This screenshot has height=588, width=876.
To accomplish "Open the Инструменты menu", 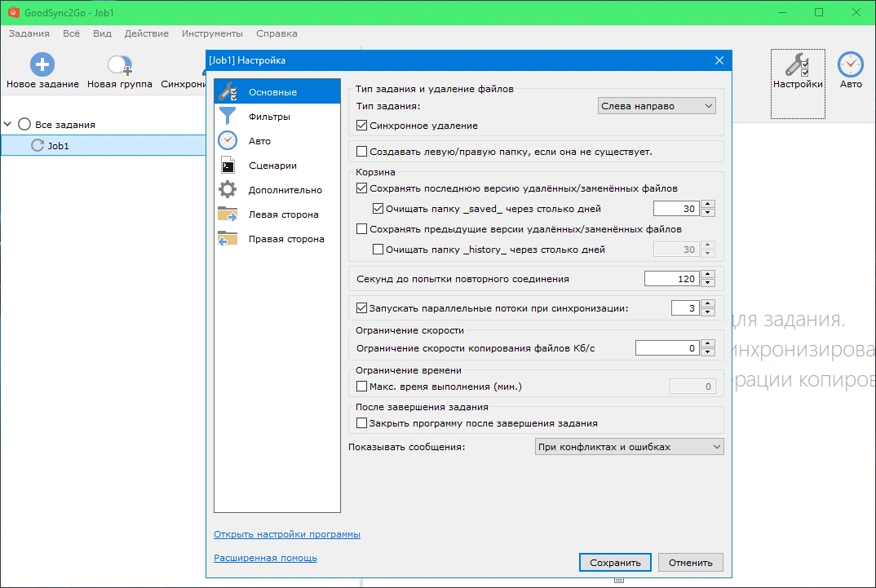I will tap(212, 33).
